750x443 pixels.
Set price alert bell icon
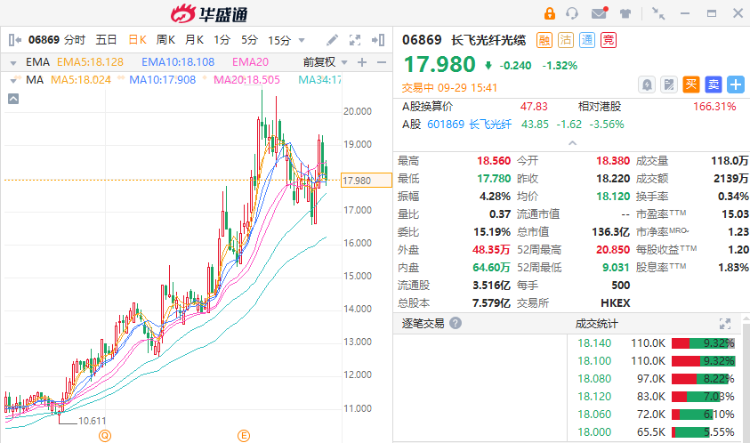tap(647, 85)
